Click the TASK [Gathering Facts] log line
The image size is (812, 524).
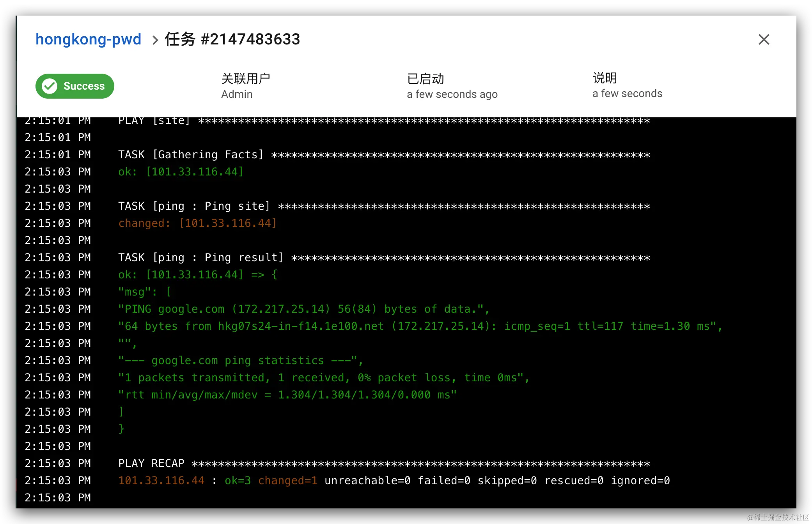click(x=190, y=155)
